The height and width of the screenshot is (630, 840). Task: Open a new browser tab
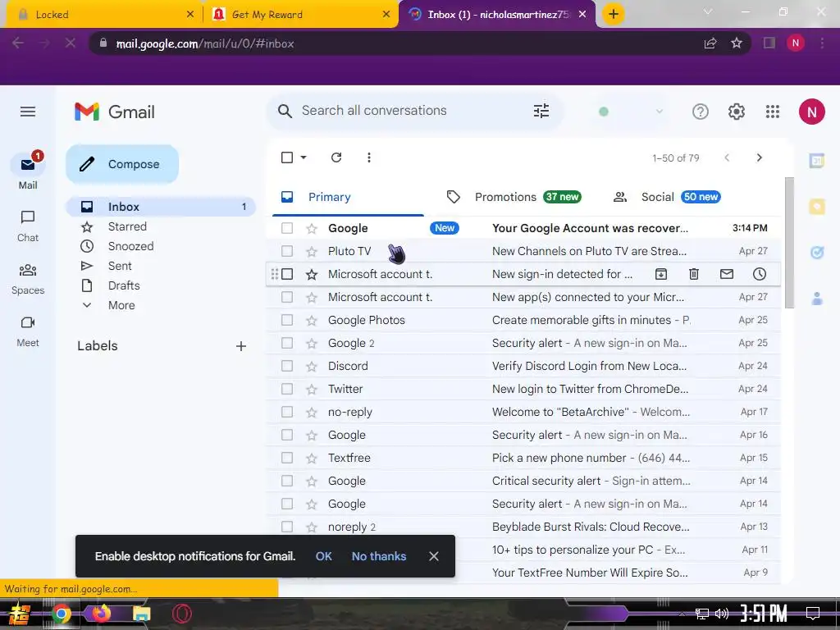point(614,14)
